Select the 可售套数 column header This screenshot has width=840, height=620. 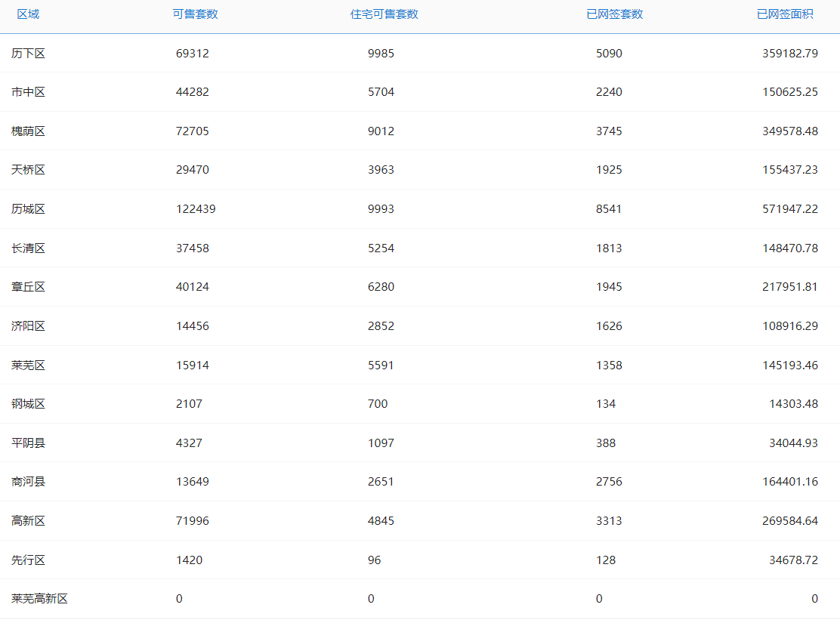click(x=195, y=14)
